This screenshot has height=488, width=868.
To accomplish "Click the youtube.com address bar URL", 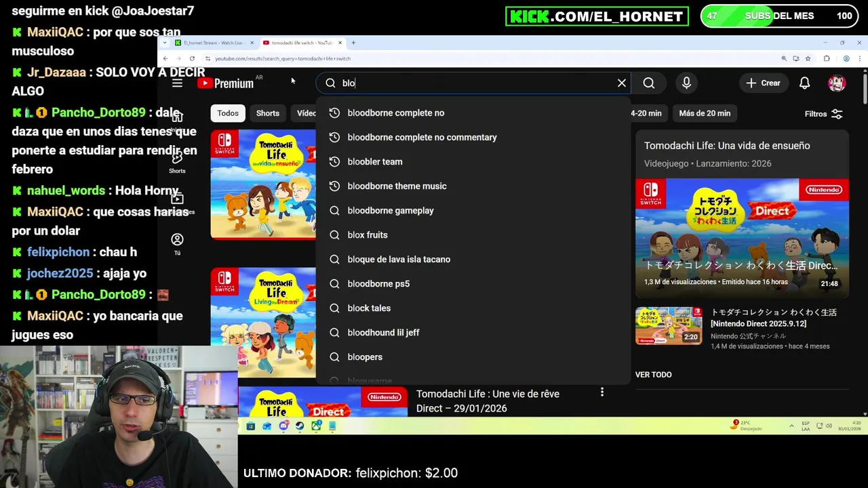I will tap(283, 58).
